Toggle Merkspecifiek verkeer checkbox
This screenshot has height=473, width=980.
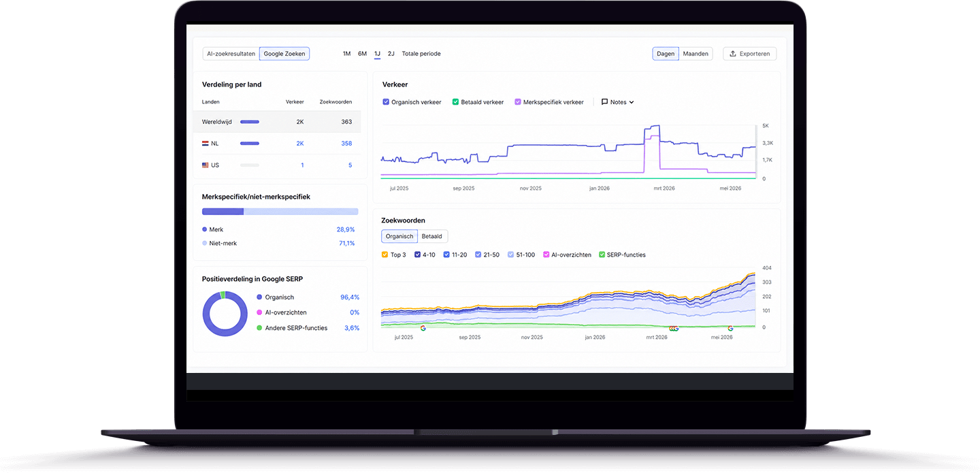[518, 102]
